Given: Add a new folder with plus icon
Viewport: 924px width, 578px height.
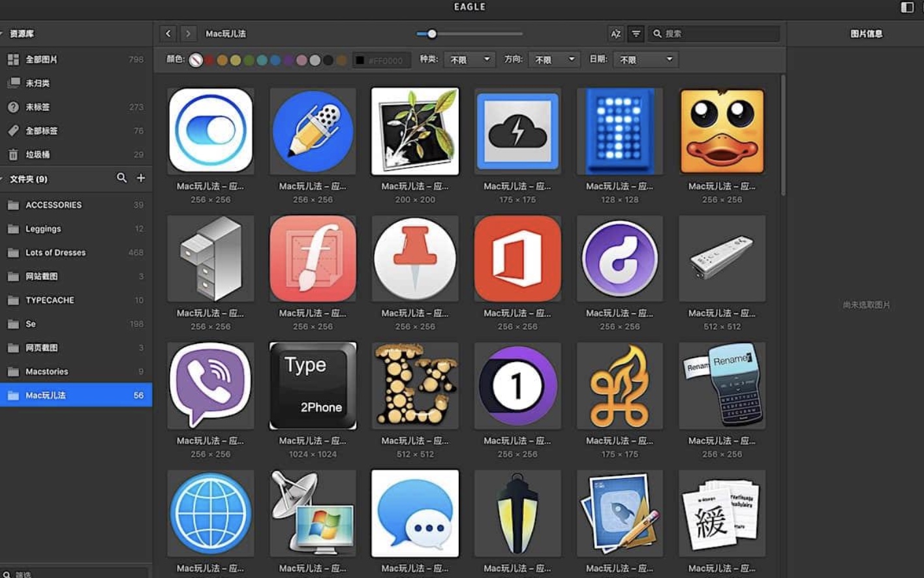Looking at the screenshot, I should click(x=140, y=178).
